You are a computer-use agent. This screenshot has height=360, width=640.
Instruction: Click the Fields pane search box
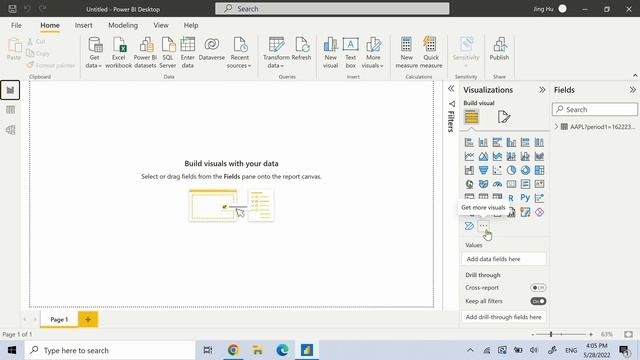[x=595, y=109]
